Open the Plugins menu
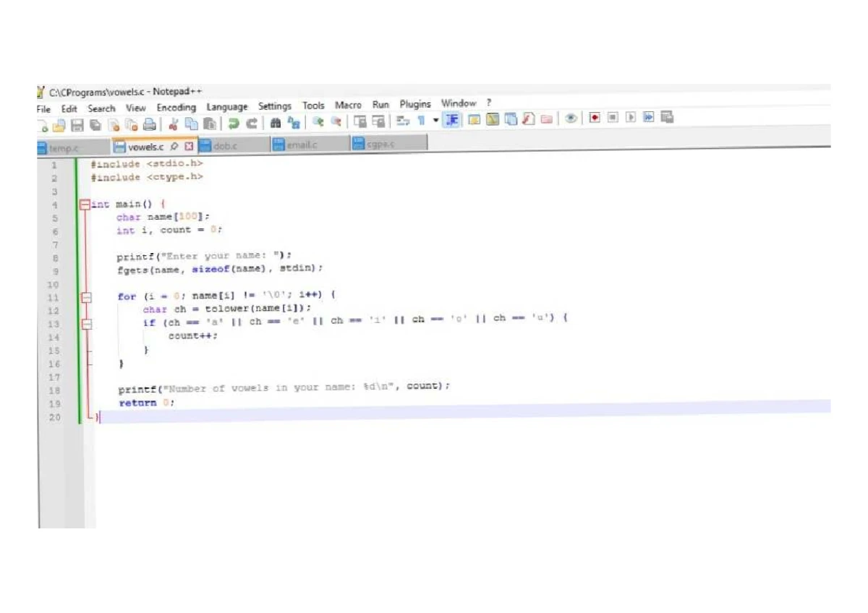The image size is (868, 613). pos(415,104)
